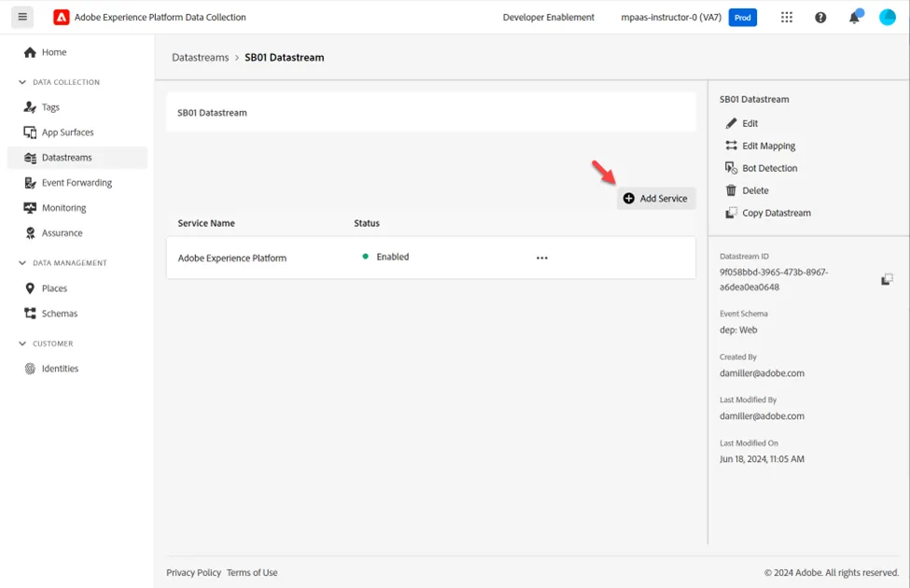
Task: Click the Status column header
Action: tap(367, 223)
